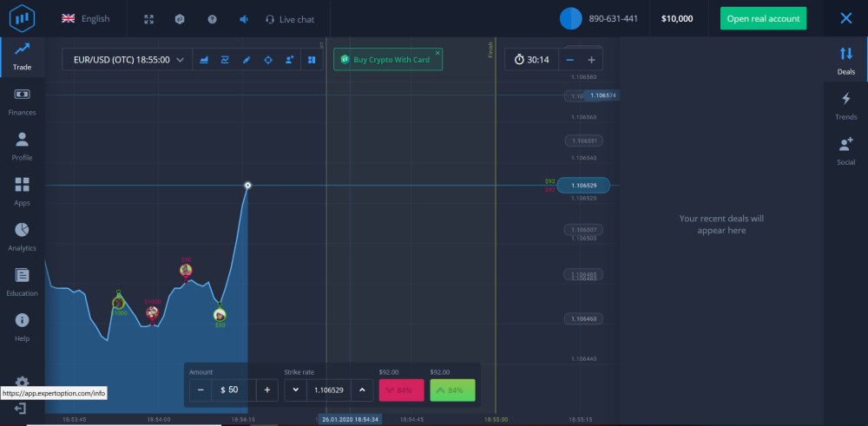
Task: Click the 1.106463 price level tag
Action: 583,318
